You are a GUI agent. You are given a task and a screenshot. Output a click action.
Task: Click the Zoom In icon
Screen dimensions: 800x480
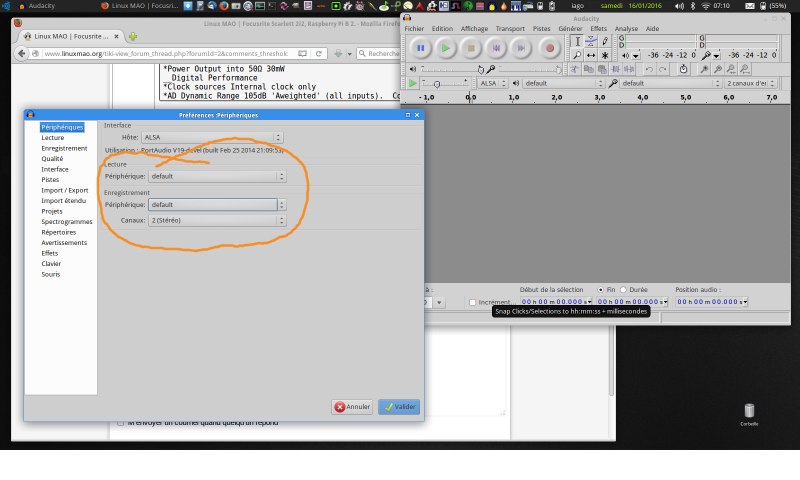704,69
